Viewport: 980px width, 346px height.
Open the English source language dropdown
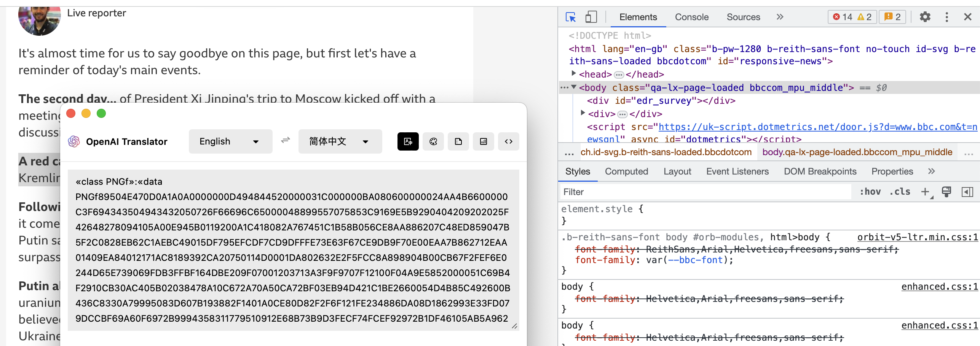point(230,141)
